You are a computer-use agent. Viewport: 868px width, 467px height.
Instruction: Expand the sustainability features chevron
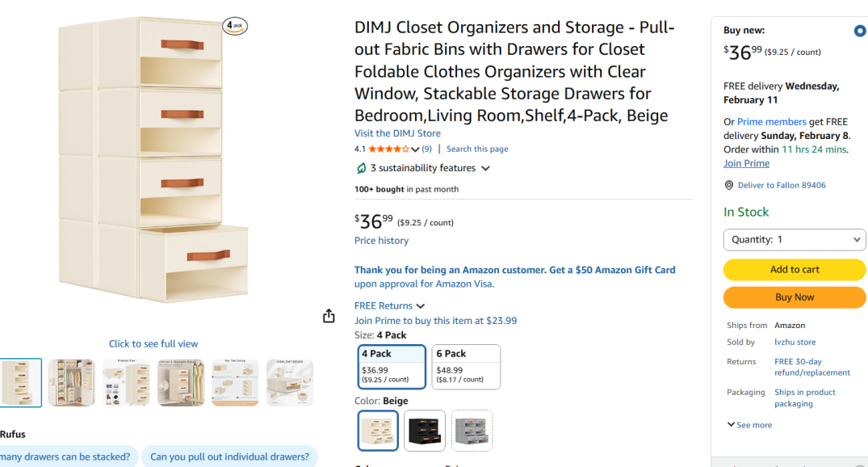click(x=485, y=168)
